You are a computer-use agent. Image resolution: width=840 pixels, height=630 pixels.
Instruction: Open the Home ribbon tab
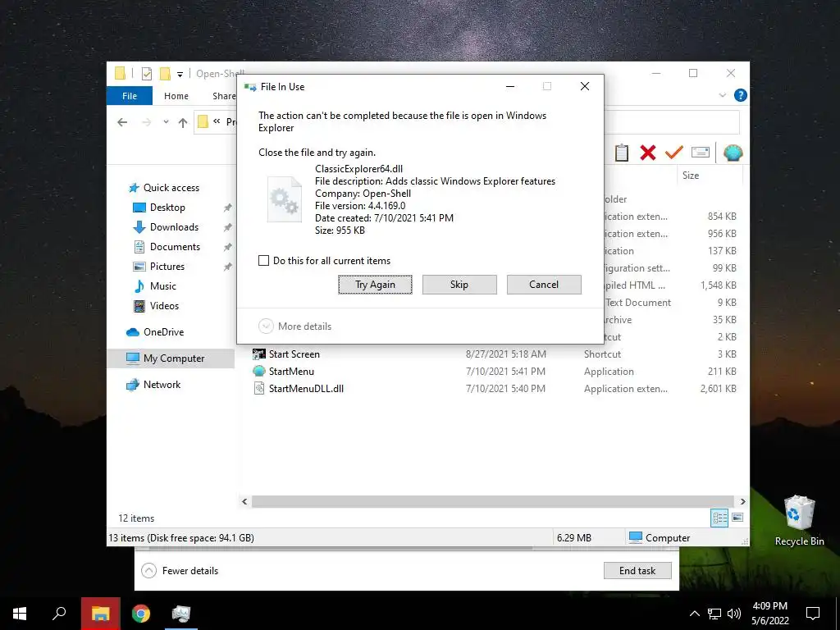(x=176, y=96)
